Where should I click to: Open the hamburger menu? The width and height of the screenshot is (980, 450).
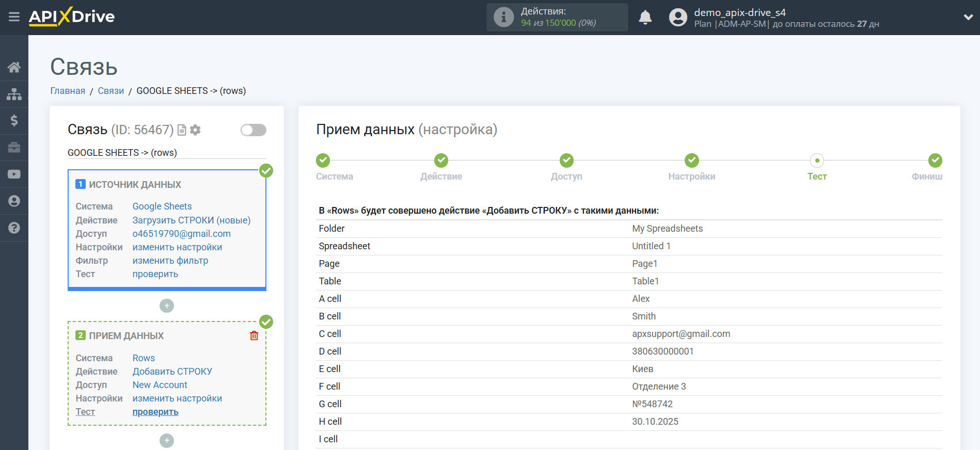coord(14,17)
